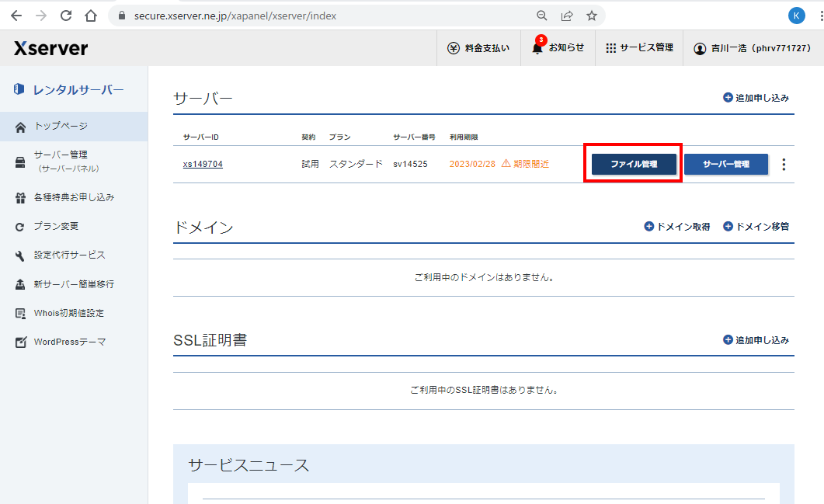Viewport: 824px width, 504px height.
Task: Open WordPressテーマ in sidebar
Action: [69, 342]
